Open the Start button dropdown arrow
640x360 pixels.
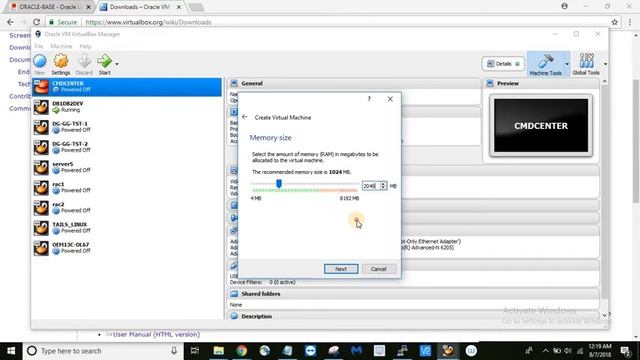tap(117, 64)
